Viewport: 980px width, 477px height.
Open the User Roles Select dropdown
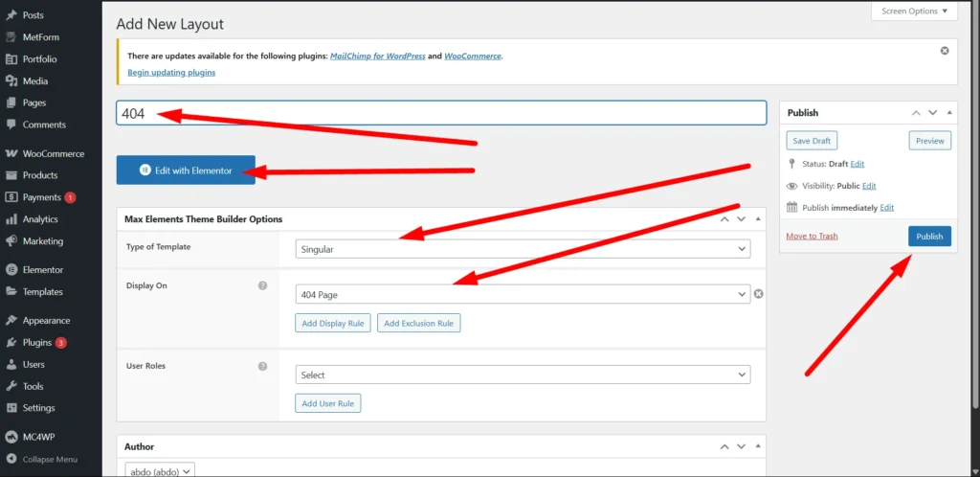click(x=523, y=375)
